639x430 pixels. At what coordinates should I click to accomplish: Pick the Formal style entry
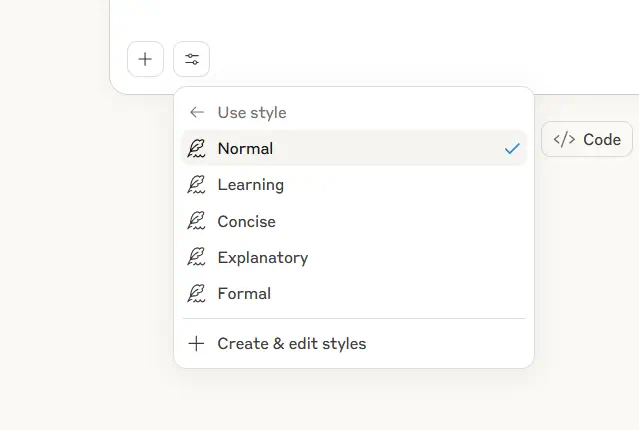(x=245, y=293)
